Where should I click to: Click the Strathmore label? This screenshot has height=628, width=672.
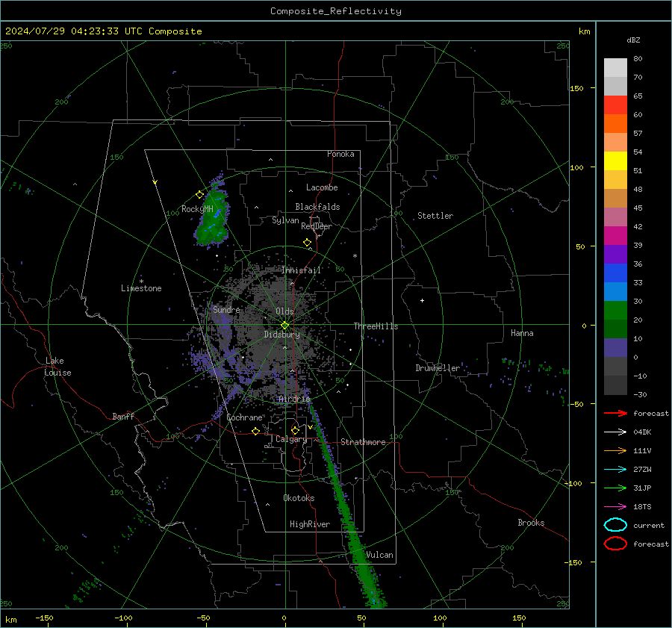[363, 442]
